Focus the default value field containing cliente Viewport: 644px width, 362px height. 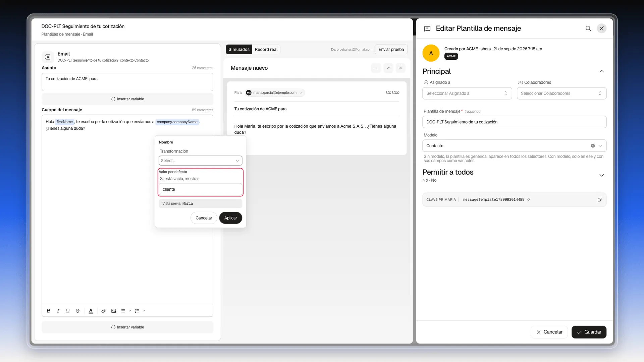coord(200,189)
